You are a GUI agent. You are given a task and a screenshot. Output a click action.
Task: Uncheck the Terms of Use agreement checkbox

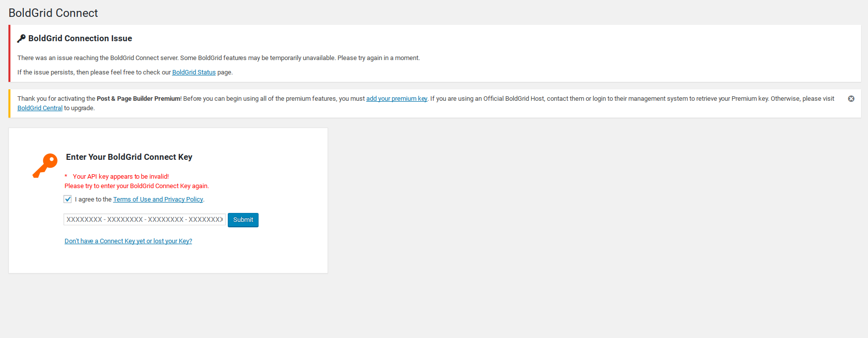[x=67, y=199]
